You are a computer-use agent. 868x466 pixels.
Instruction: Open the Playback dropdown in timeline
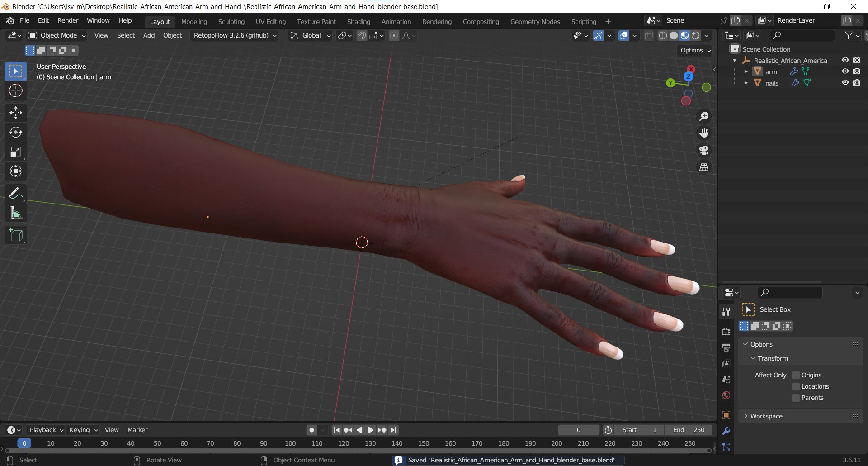click(x=46, y=430)
